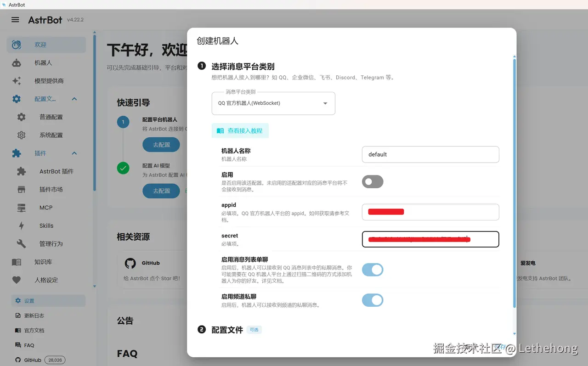Image resolution: width=588 pixels, height=366 pixels.
Task: Click the dialog vertical scrollbar
Action: point(514,182)
